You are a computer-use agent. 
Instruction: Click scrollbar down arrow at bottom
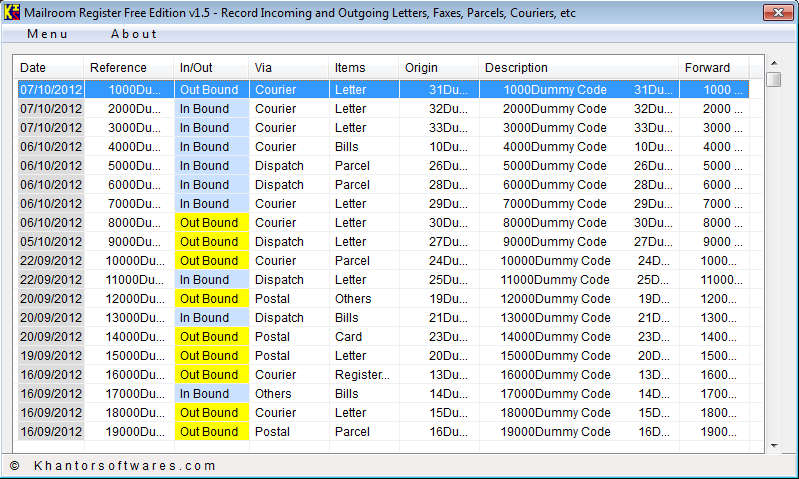[774, 445]
